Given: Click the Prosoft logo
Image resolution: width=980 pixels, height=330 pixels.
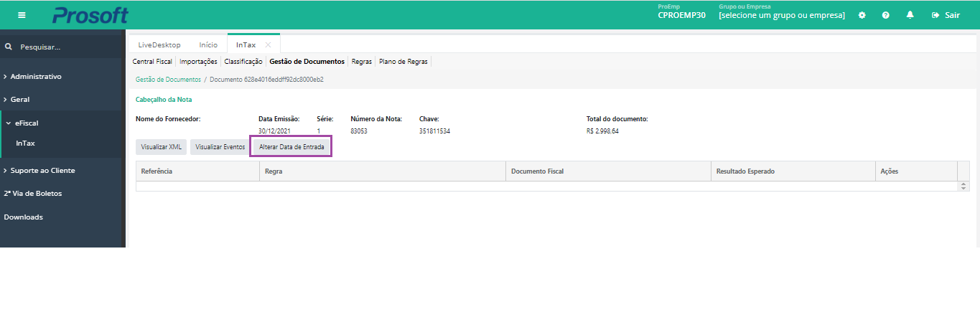Looking at the screenshot, I should 90,14.
